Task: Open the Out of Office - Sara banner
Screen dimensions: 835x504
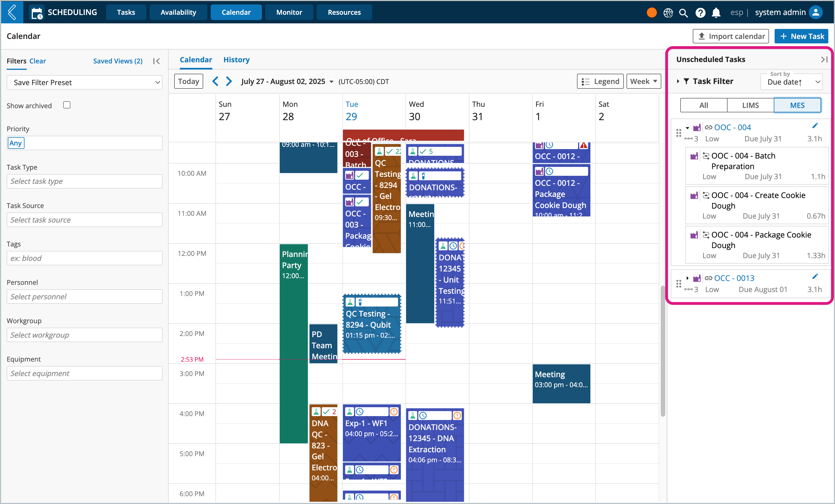Action: pyautogui.click(x=403, y=135)
